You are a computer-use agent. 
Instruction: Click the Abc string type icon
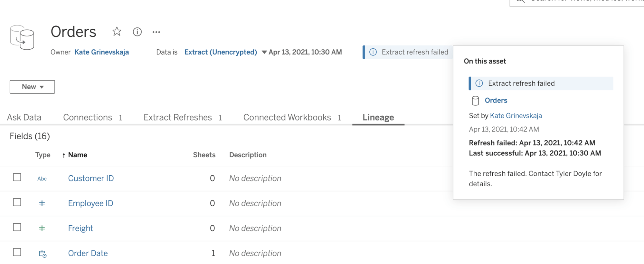coord(42,179)
